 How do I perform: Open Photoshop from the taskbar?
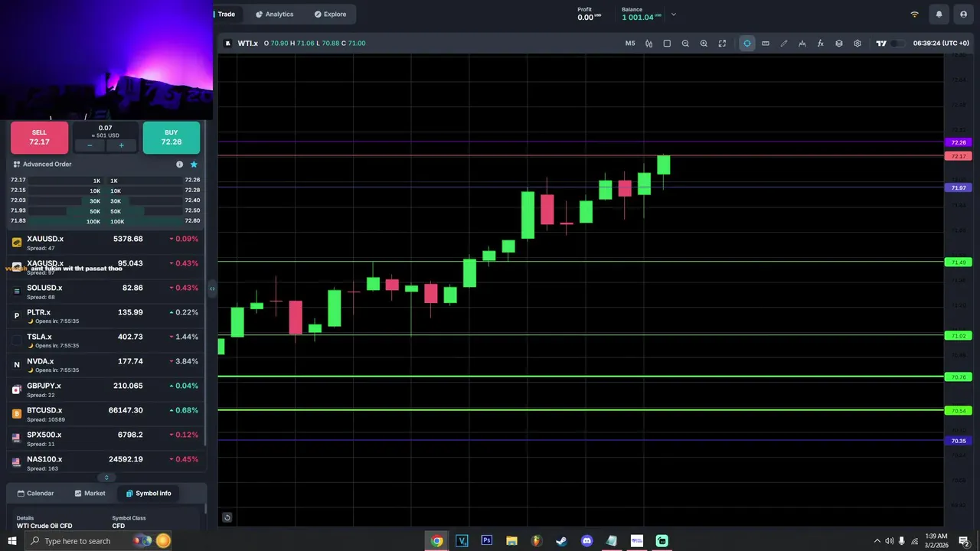click(x=486, y=540)
